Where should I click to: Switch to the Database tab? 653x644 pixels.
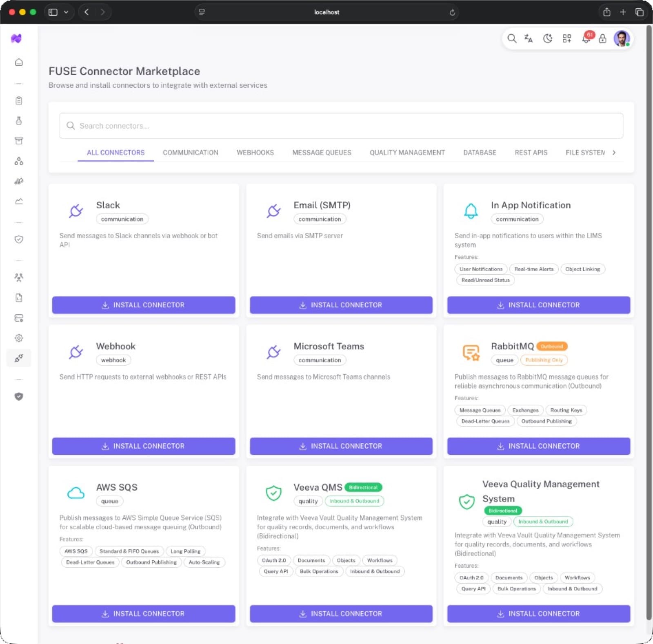click(480, 152)
